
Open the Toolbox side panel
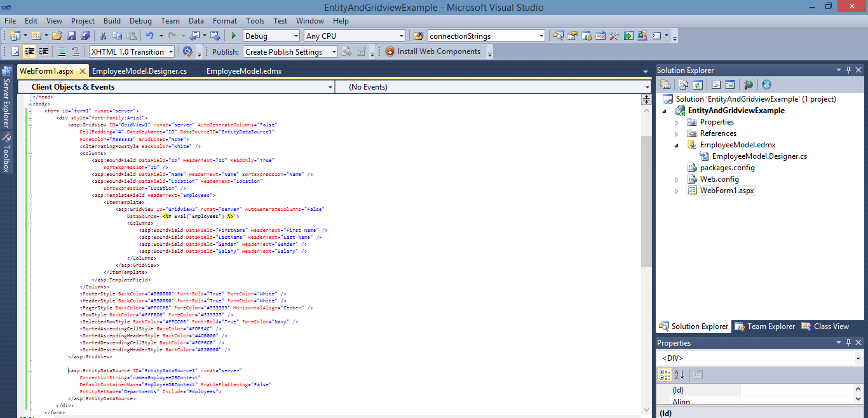coord(6,153)
